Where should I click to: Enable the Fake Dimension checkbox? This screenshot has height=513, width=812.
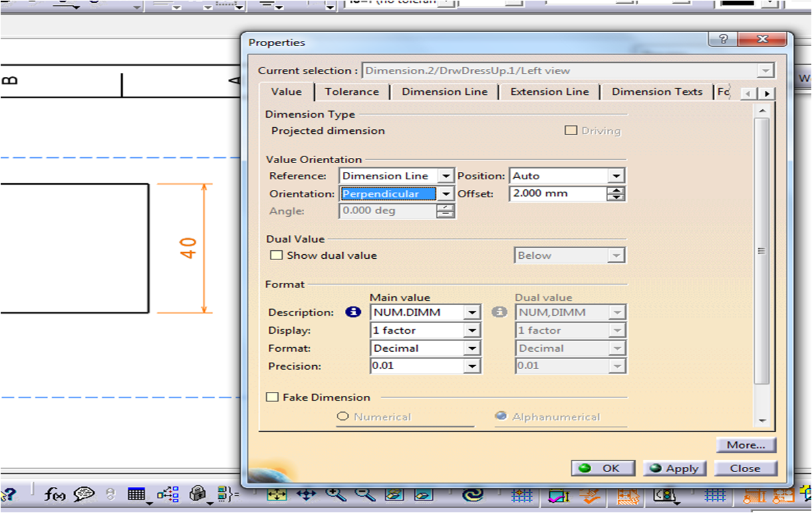[x=273, y=397]
